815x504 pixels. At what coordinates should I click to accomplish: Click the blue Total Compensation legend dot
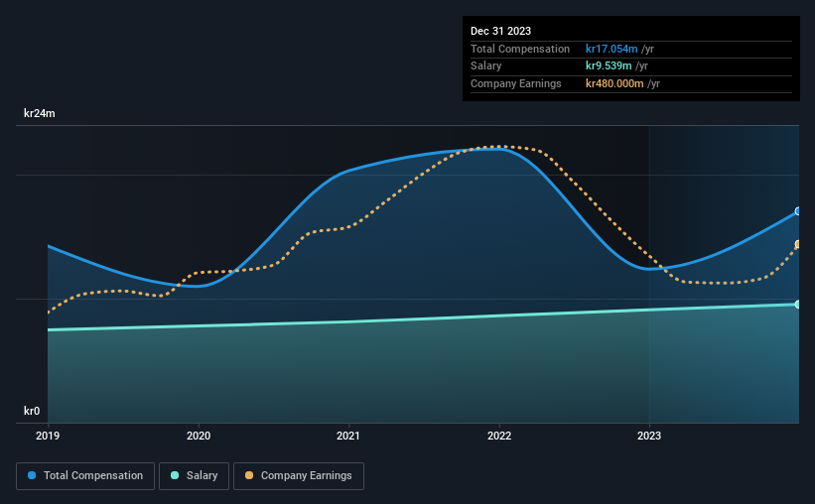32,475
